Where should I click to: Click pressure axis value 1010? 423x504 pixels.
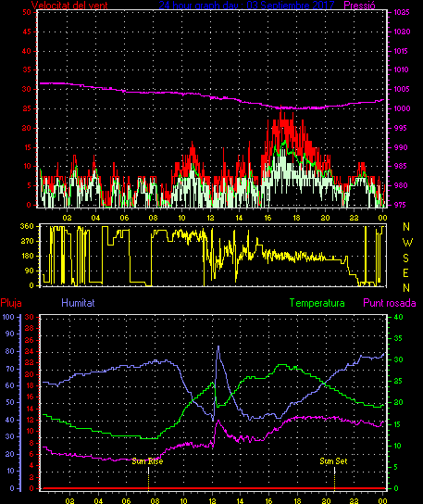(x=402, y=69)
